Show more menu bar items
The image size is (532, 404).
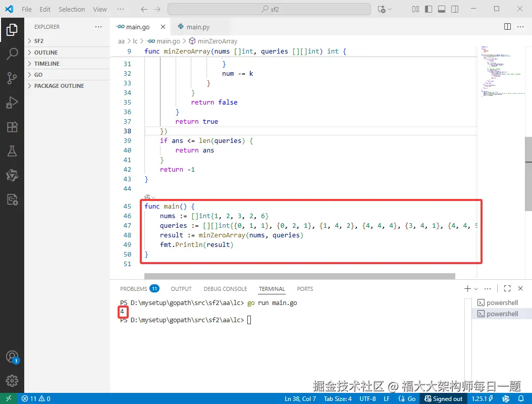coord(121,9)
